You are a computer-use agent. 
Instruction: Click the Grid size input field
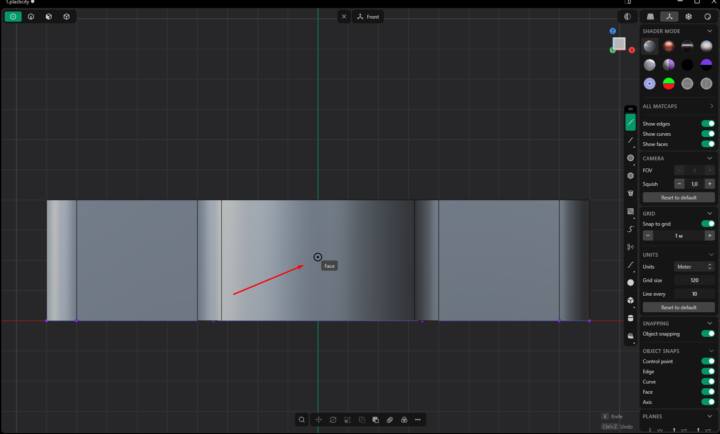coord(694,280)
